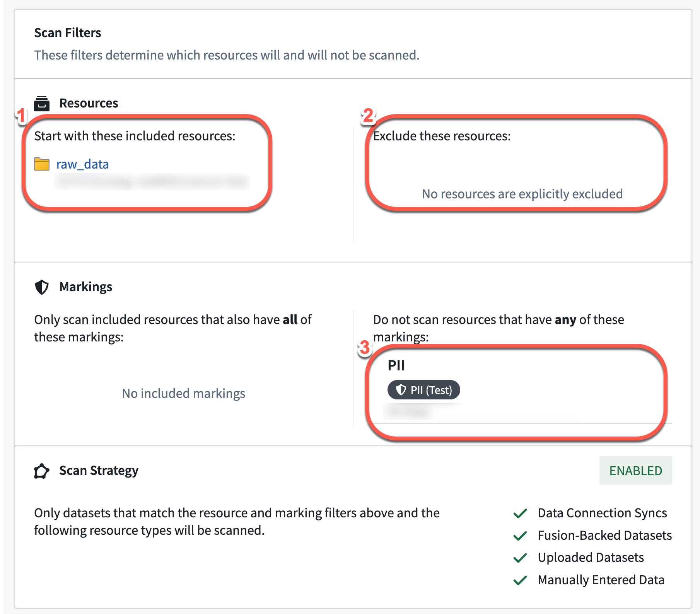
Task: Toggle the ENABLED status on Scan Strategy
Action: point(635,471)
